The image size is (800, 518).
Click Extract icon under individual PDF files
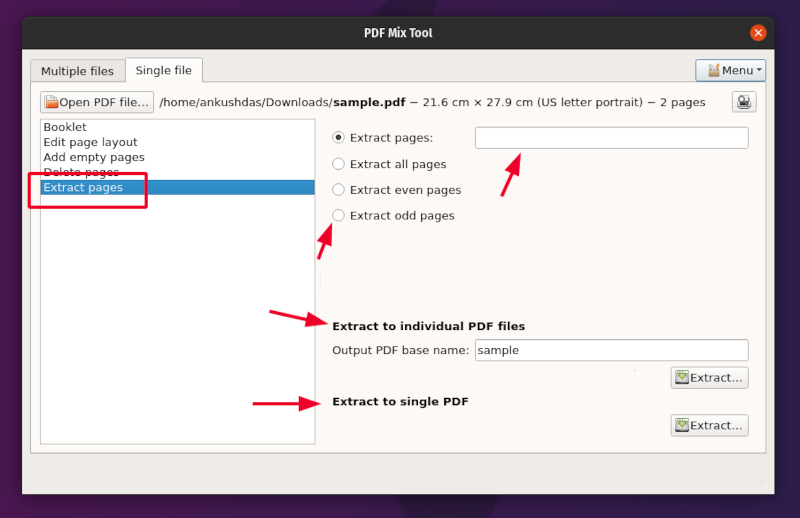coord(682,378)
